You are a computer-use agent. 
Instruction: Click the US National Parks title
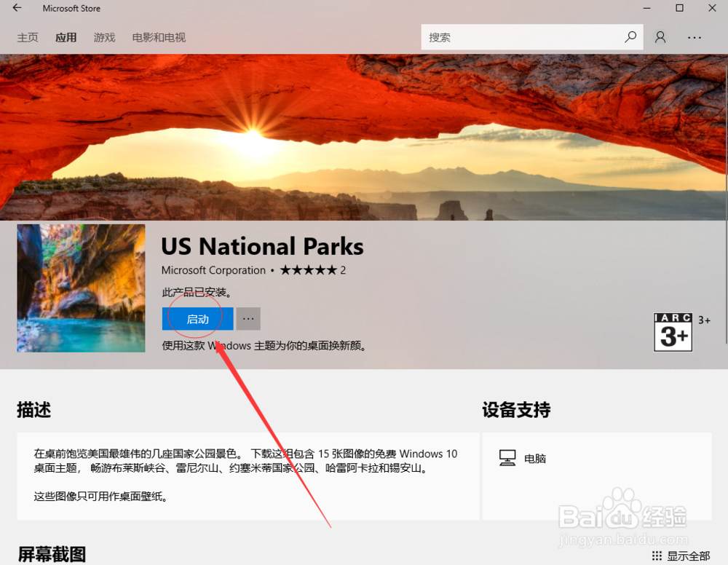pos(262,247)
